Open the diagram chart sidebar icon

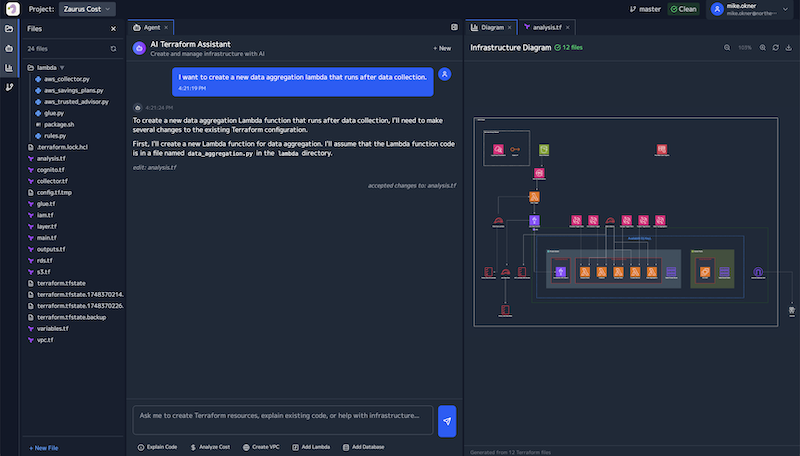(9, 68)
